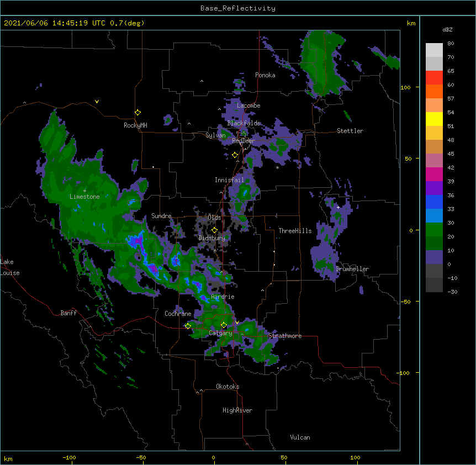This screenshot has width=476, height=465.
Task: Click the km unit label at bottom left
Action: (x=8, y=458)
